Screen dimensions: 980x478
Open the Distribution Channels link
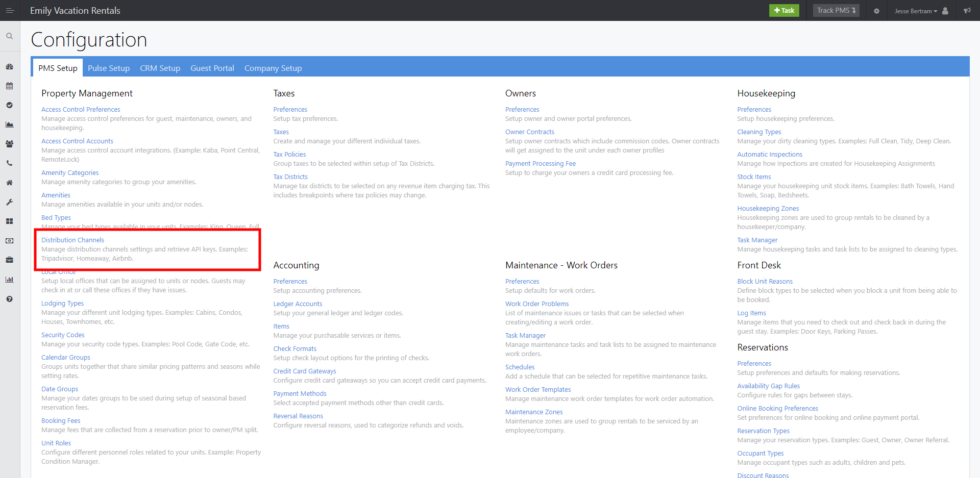(72, 240)
